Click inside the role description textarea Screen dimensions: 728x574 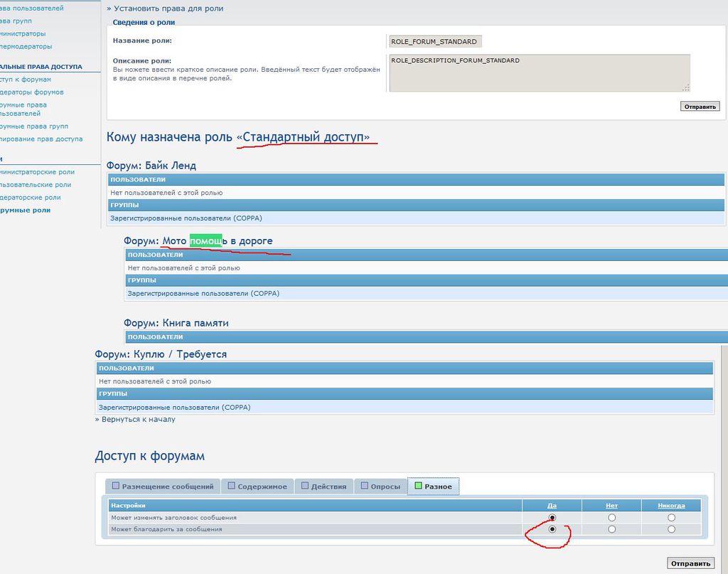537,73
